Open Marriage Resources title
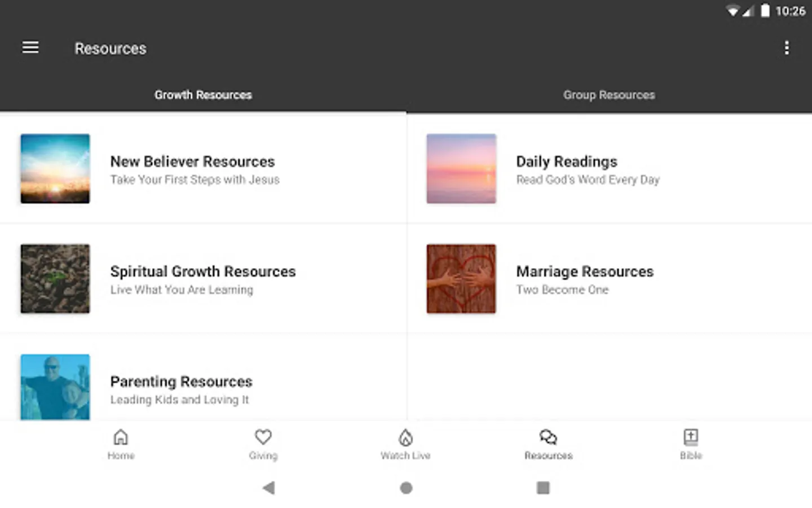This screenshot has height=508, width=812. [585, 271]
